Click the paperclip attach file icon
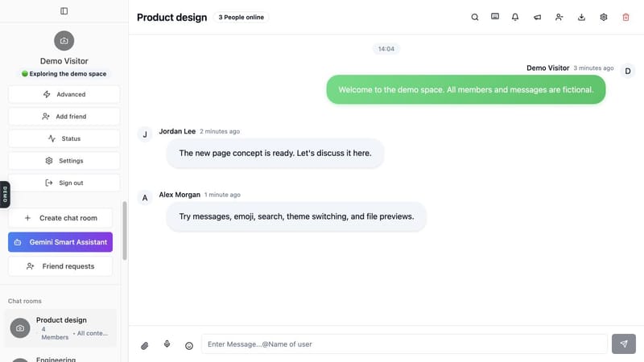This screenshot has height=362, width=644. tap(145, 346)
